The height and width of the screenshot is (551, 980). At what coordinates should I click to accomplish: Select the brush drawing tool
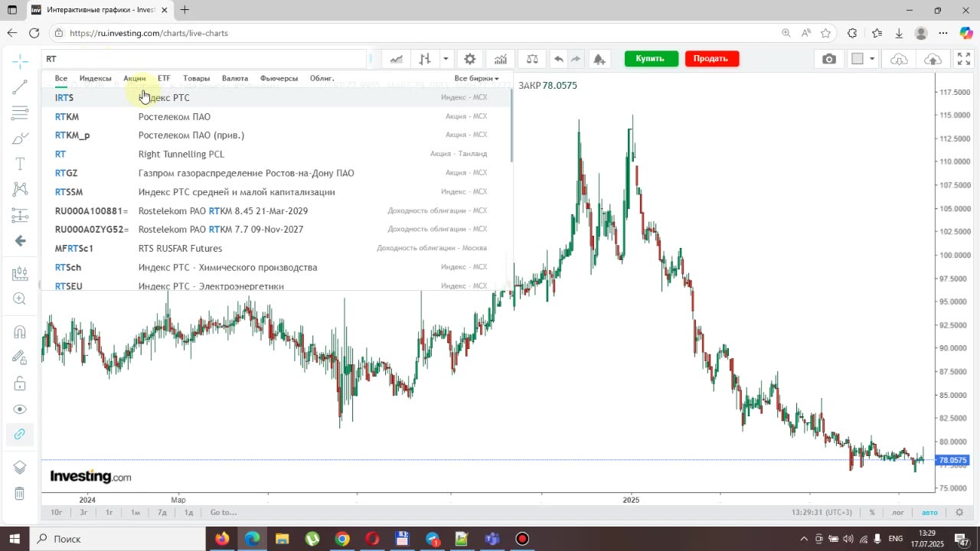click(x=20, y=139)
